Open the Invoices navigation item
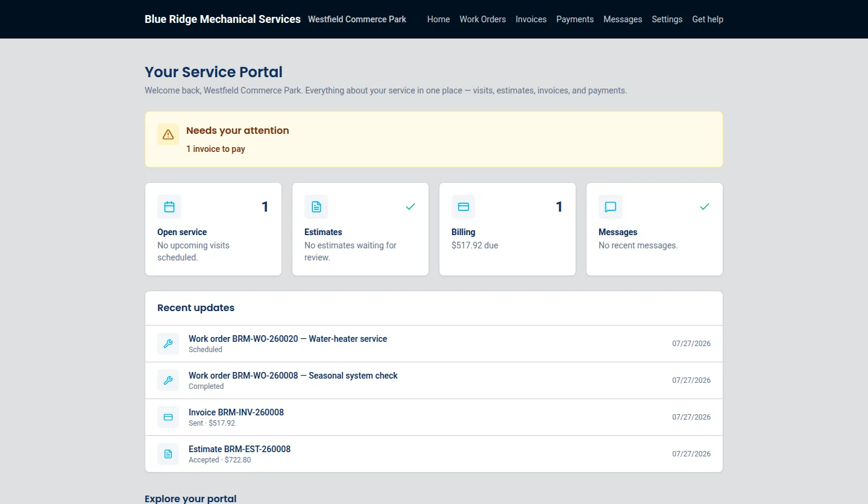 [x=531, y=19]
